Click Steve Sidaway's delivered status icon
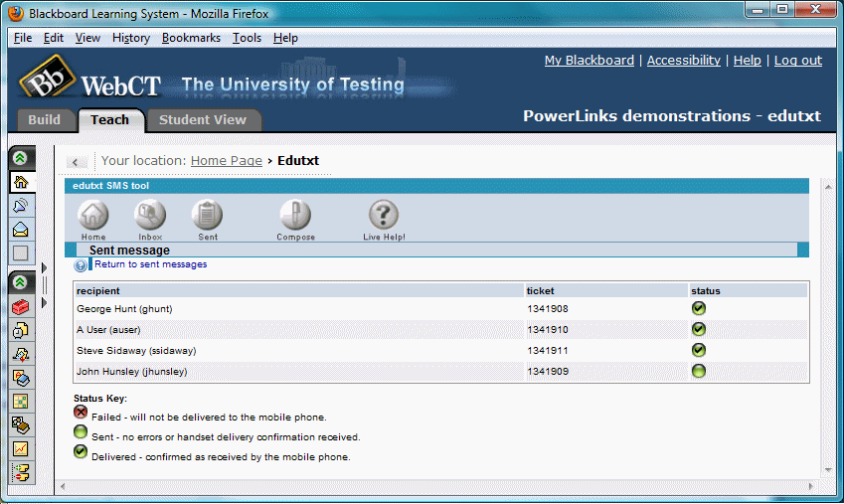The width and height of the screenshot is (844, 504). [699, 350]
